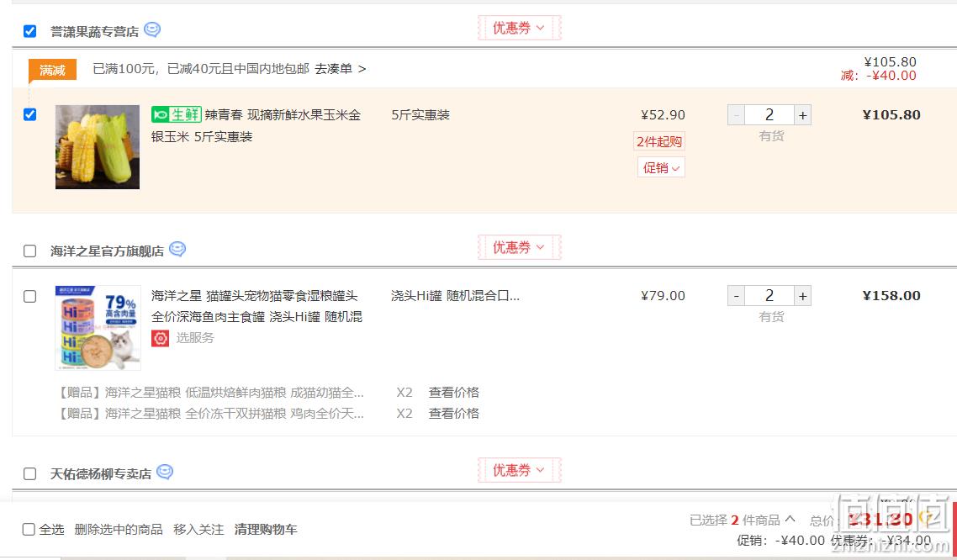Decrease cat food quantity with minus button

tap(736, 296)
